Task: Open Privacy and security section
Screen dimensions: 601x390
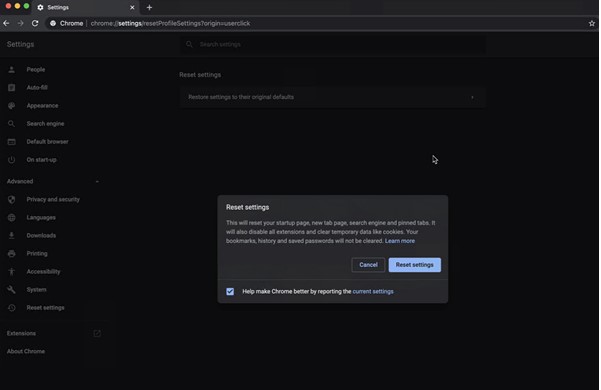Action: pyautogui.click(x=53, y=199)
